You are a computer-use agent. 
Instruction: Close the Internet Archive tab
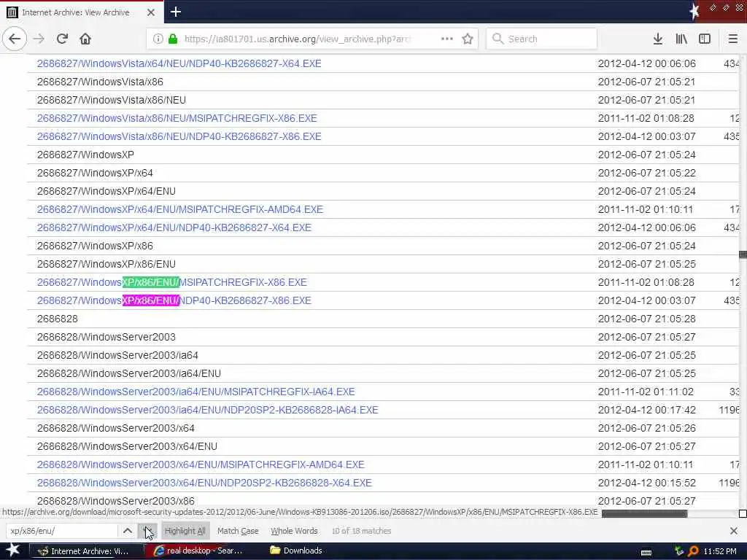150,12
